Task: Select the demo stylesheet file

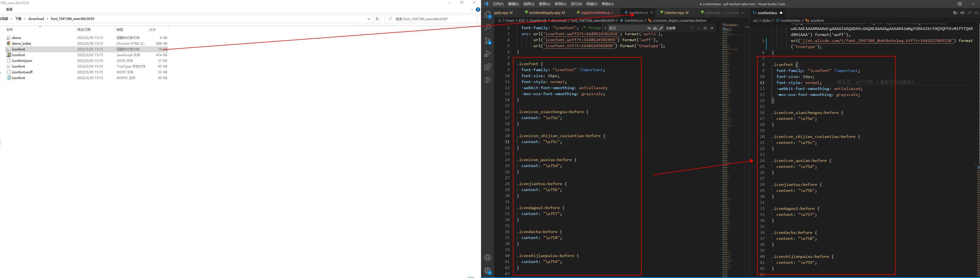Action: click(87, 38)
